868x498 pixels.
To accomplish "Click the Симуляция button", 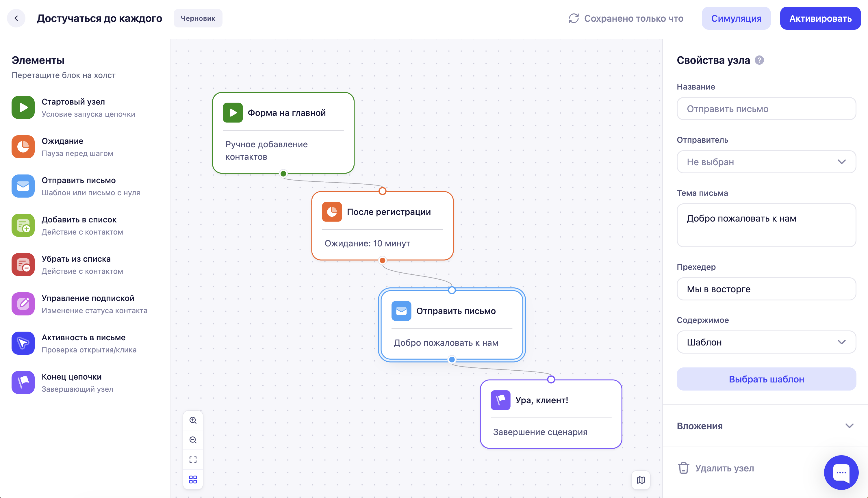I will (x=736, y=18).
